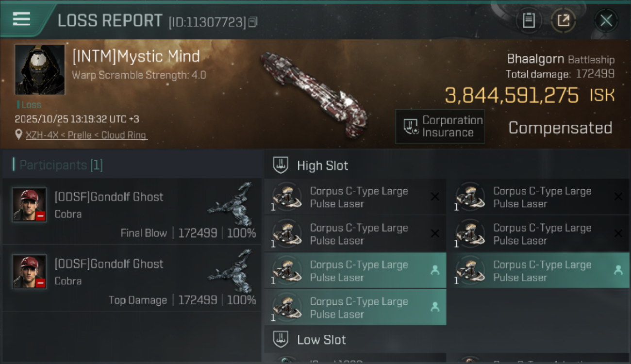This screenshot has width=631, height=364.
Task: Select the highlighted right-column Pulse Laser
Action: (x=538, y=271)
